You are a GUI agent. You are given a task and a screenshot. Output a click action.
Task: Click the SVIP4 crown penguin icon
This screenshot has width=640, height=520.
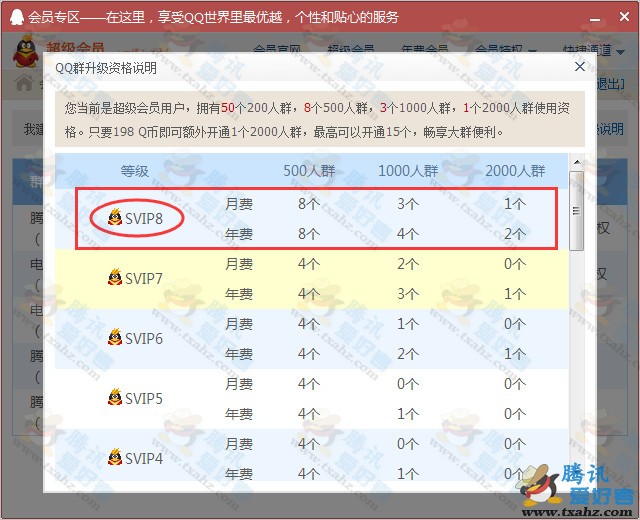115,457
